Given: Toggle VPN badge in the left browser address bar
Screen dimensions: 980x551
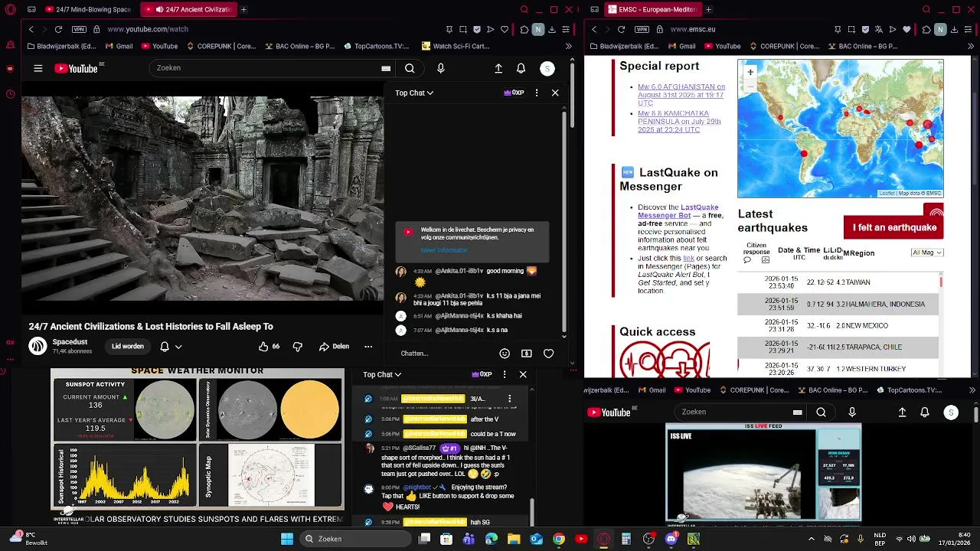Looking at the screenshot, I should (79, 29).
